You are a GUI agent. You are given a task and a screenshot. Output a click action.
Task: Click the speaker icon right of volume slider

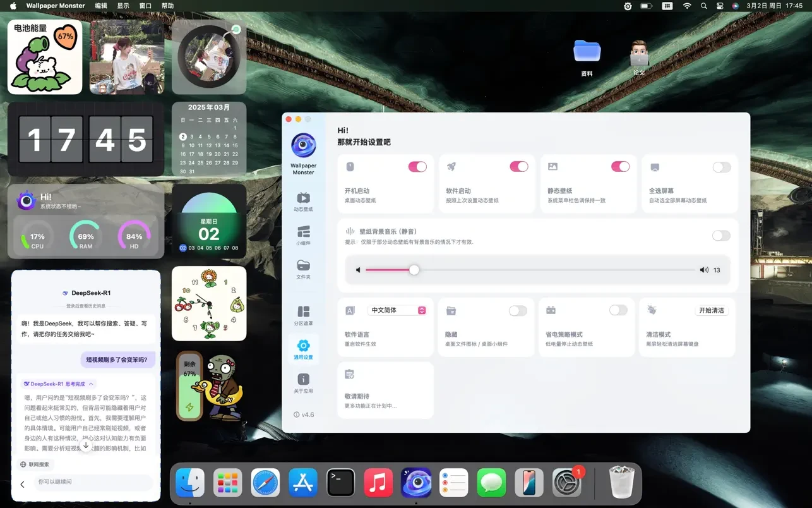704,270
